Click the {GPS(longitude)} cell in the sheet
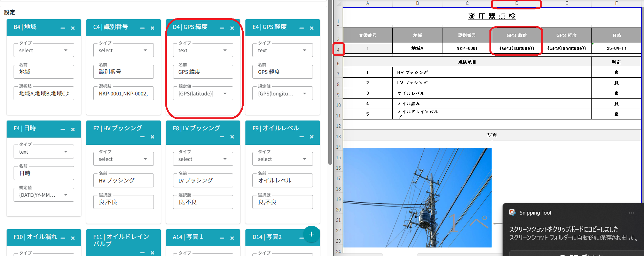 click(566, 48)
